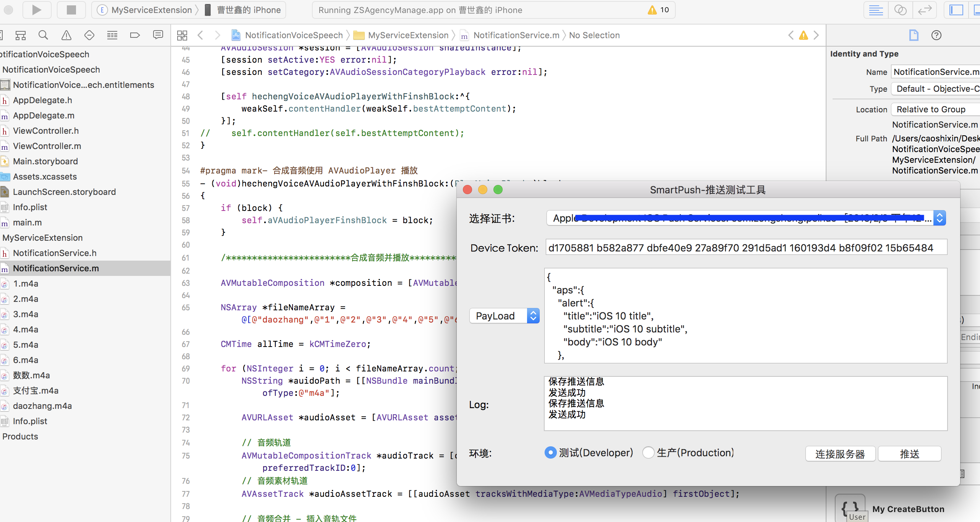The image size is (980, 522).
Task: Open the related items grid icon
Action: [x=182, y=35]
